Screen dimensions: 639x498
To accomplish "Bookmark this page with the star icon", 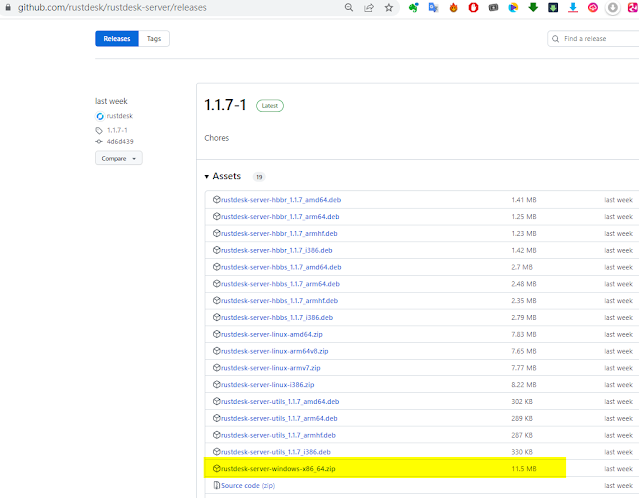I will point(389,7).
